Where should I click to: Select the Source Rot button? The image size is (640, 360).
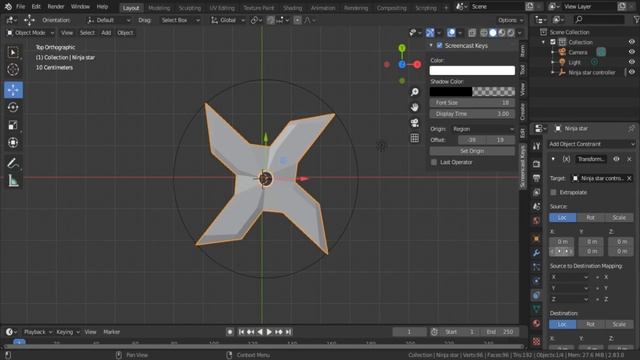click(x=591, y=218)
